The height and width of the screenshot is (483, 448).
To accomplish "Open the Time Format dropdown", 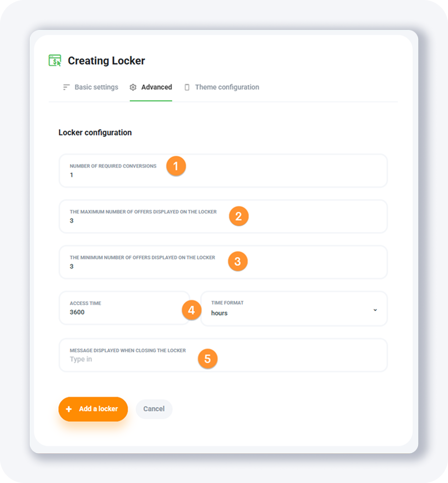I will [x=294, y=309].
